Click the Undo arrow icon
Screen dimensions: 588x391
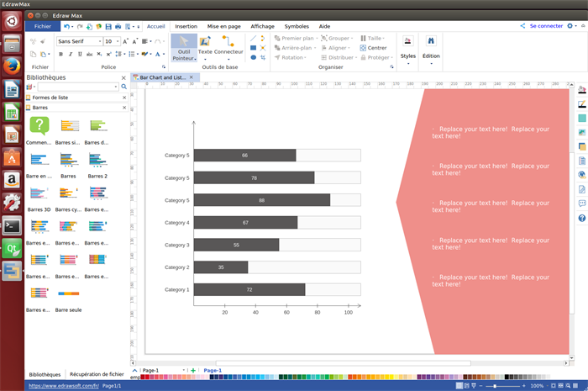click(66, 27)
